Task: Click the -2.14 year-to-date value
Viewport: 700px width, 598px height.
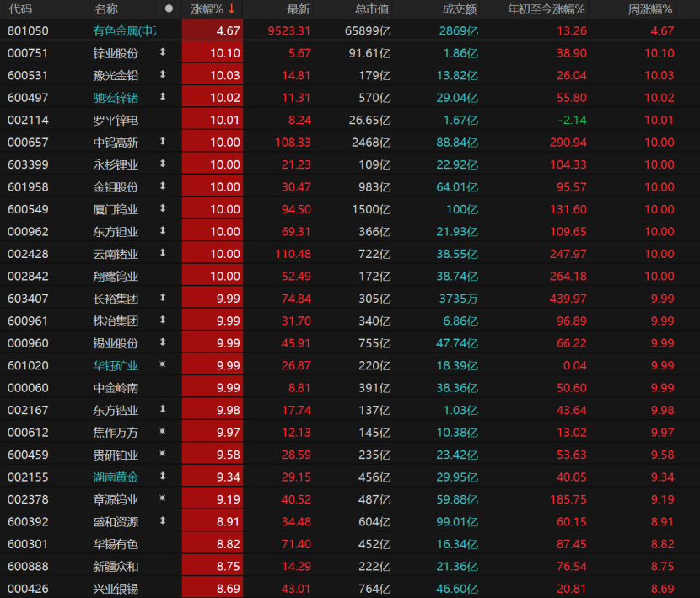Action: 573,120
